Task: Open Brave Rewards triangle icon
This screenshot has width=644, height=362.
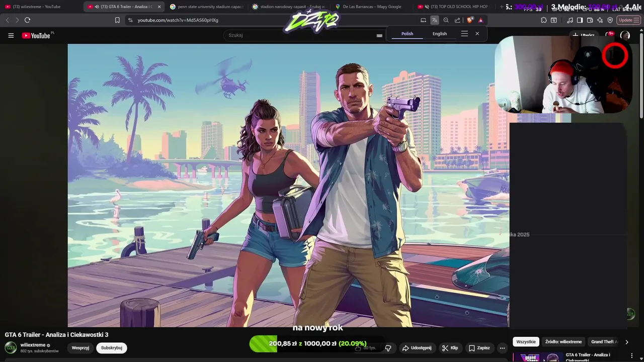Action: click(x=480, y=20)
